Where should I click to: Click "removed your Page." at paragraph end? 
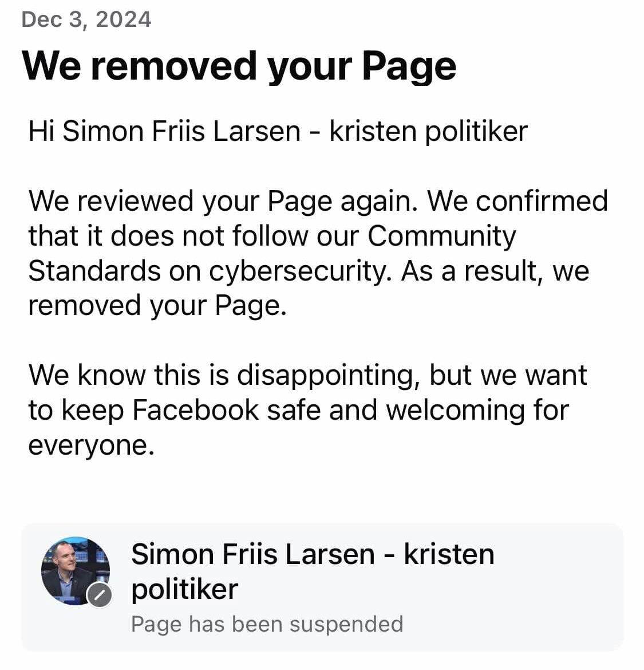pos(157,305)
